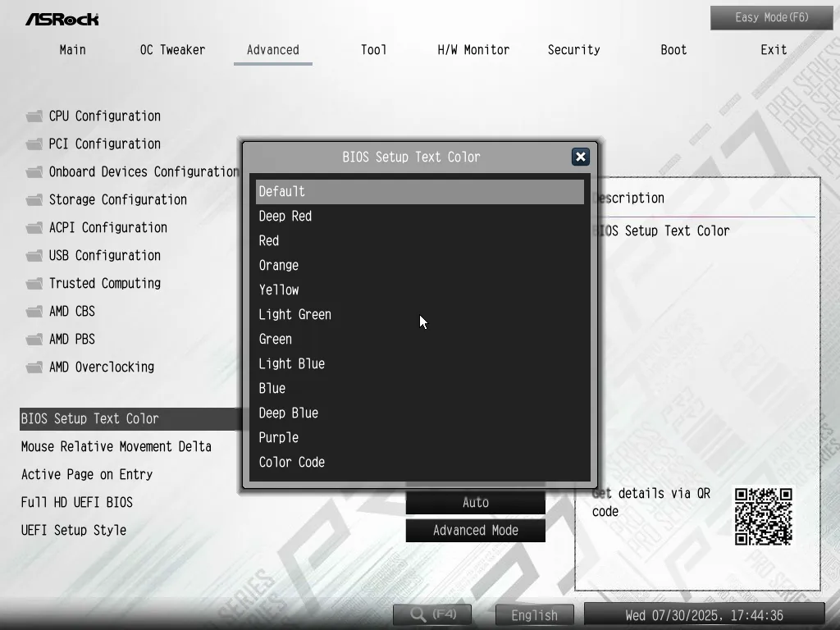
Task: Select Light Green text color
Action: point(420,315)
